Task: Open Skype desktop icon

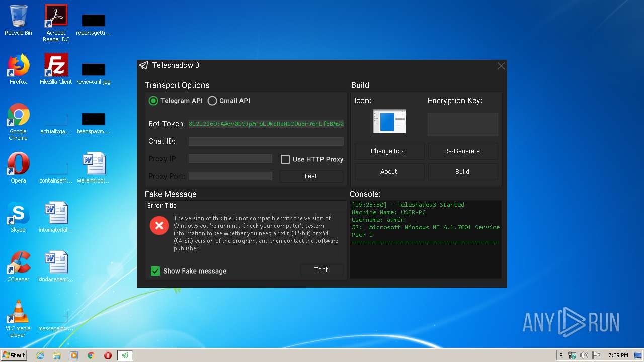Action: (x=18, y=217)
